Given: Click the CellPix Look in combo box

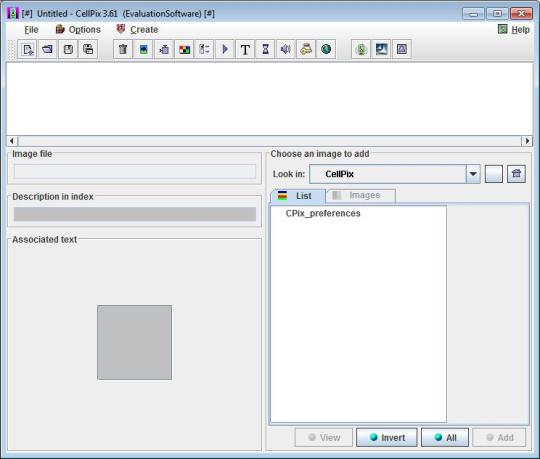Looking at the screenshot, I should pyautogui.click(x=395, y=174).
